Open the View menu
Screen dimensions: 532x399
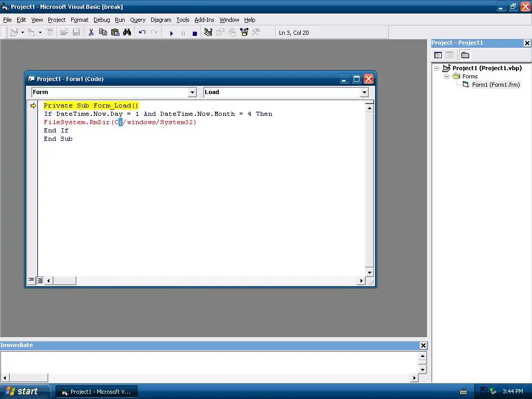click(x=37, y=20)
